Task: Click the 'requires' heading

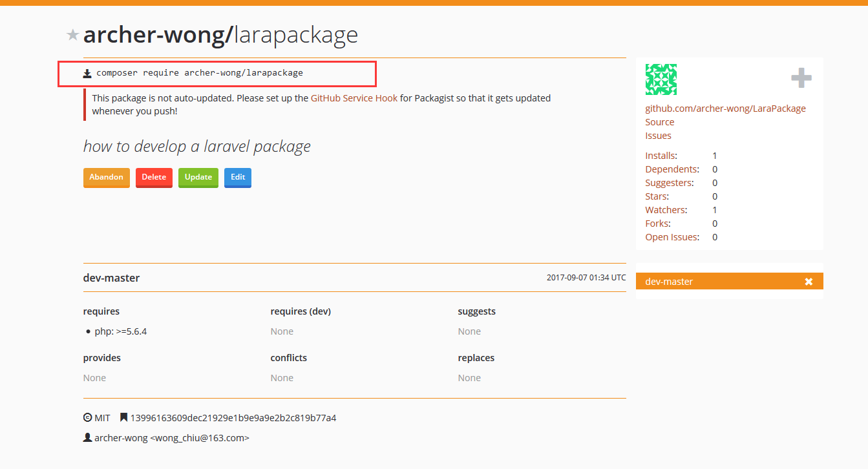Action: pyautogui.click(x=101, y=311)
